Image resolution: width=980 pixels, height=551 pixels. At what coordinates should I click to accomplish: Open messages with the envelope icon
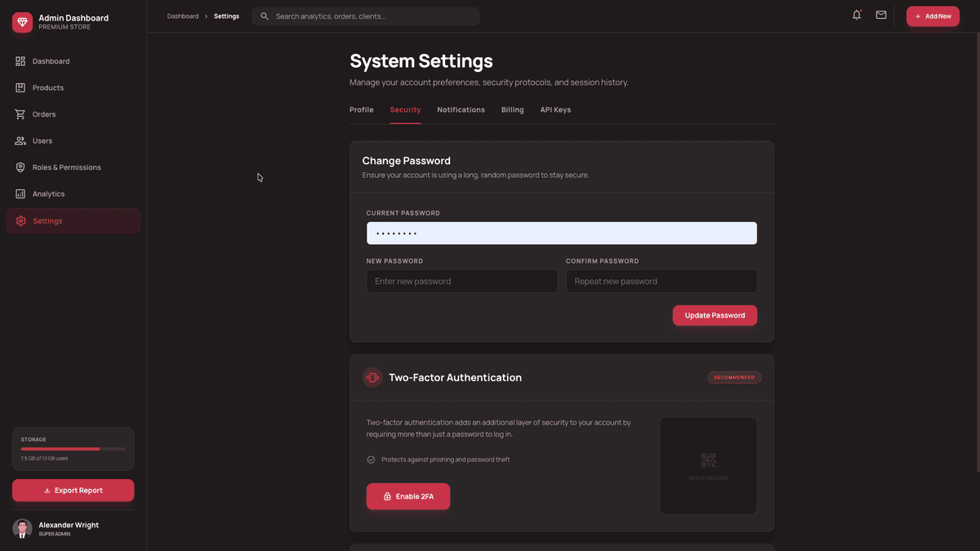pos(880,15)
